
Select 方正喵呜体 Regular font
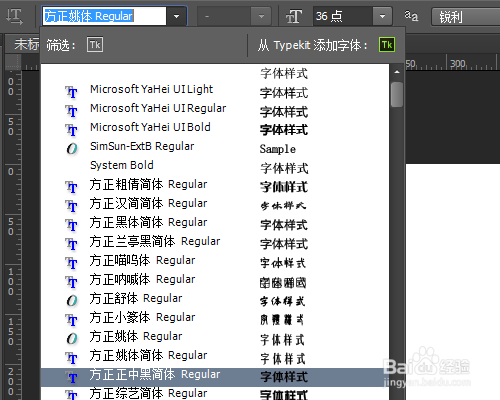pyautogui.click(x=215, y=260)
